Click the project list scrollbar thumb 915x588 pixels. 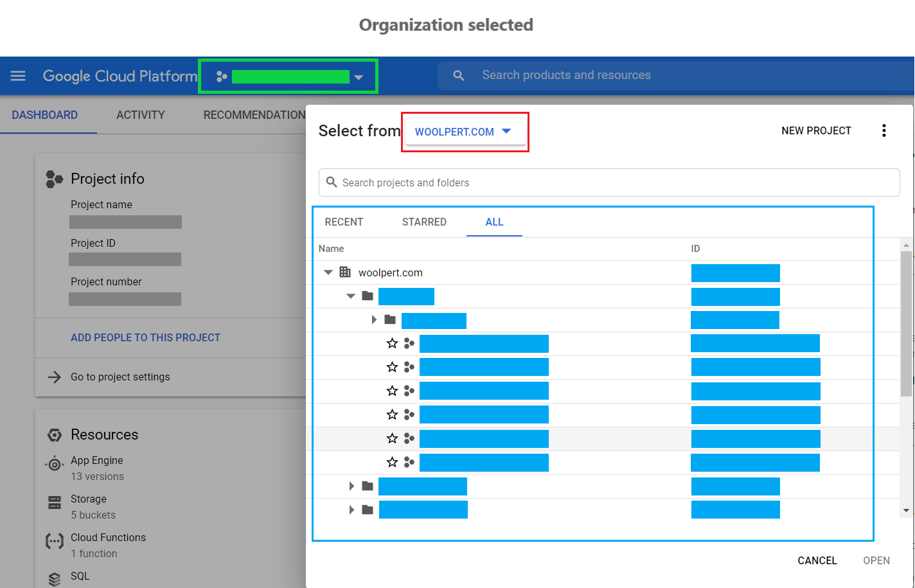[906, 323]
